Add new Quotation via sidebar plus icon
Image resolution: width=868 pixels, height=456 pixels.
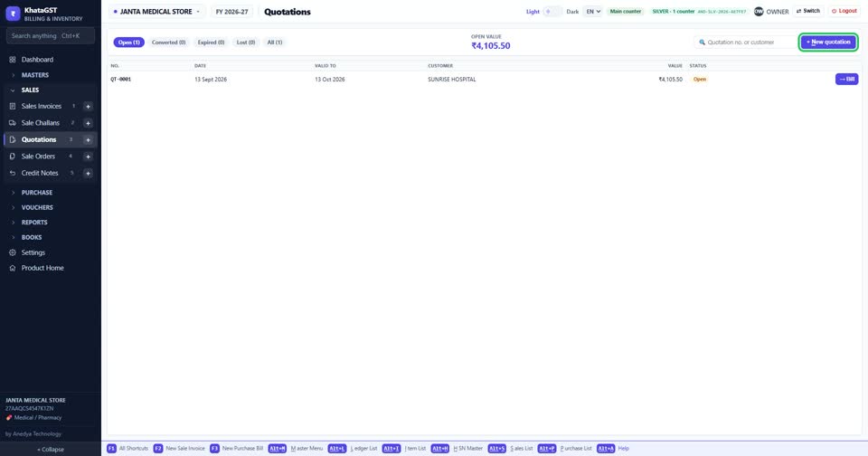[88, 139]
